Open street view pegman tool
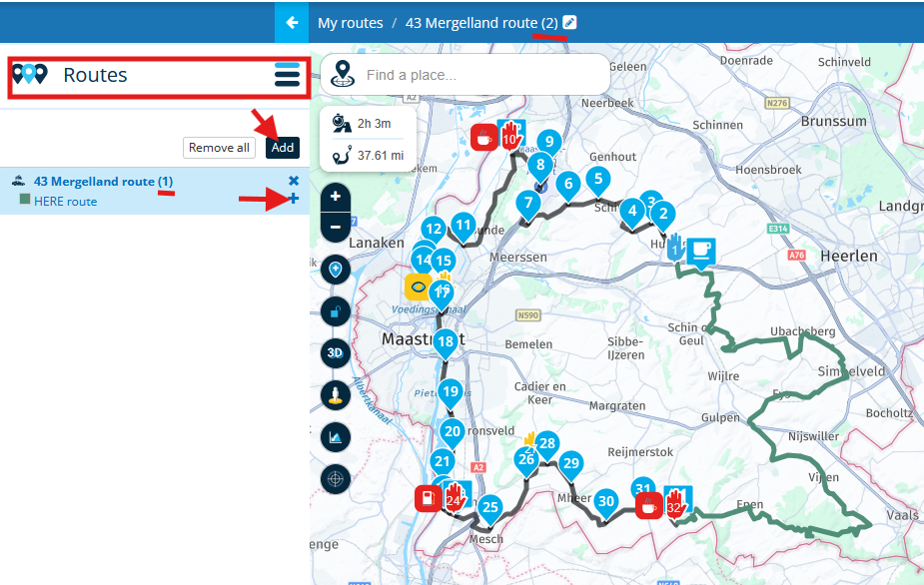The image size is (924, 585). tap(336, 395)
